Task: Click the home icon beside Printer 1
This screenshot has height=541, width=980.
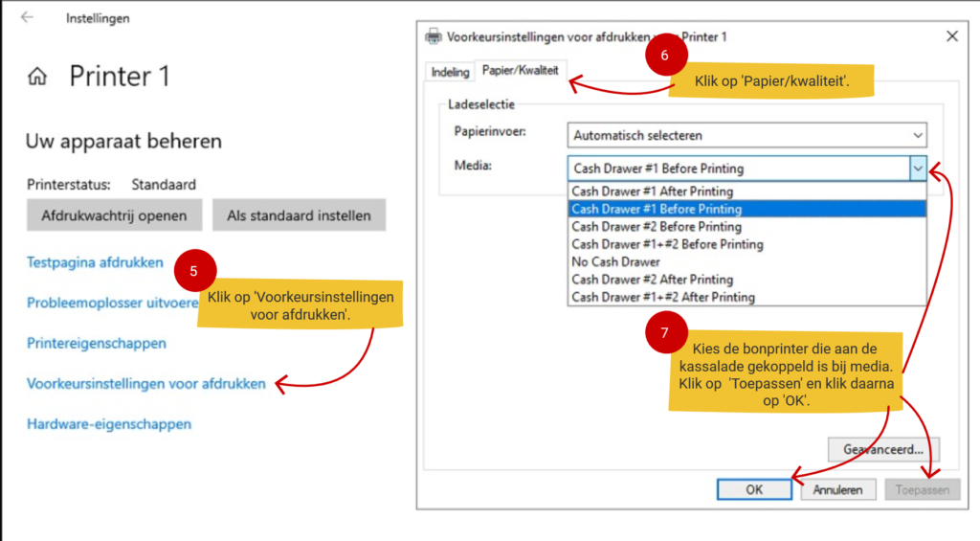Action: click(x=38, y=77)
